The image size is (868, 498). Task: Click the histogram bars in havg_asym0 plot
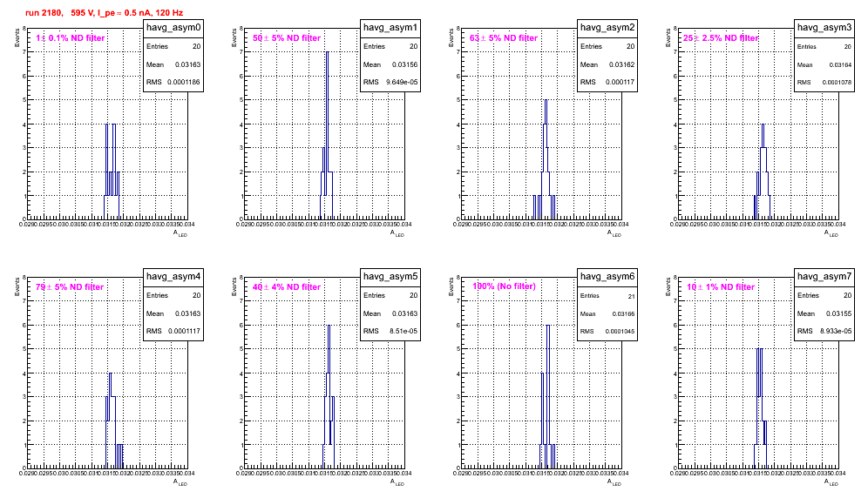pyautogui.click(x=112, y=172)
